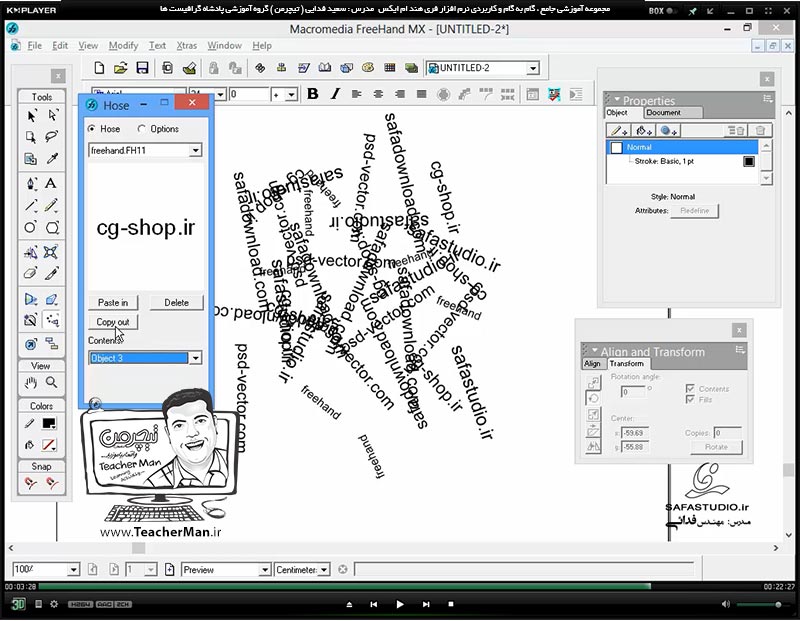
Task: Add stroke in Properties panel
Action: coord(619,131)
